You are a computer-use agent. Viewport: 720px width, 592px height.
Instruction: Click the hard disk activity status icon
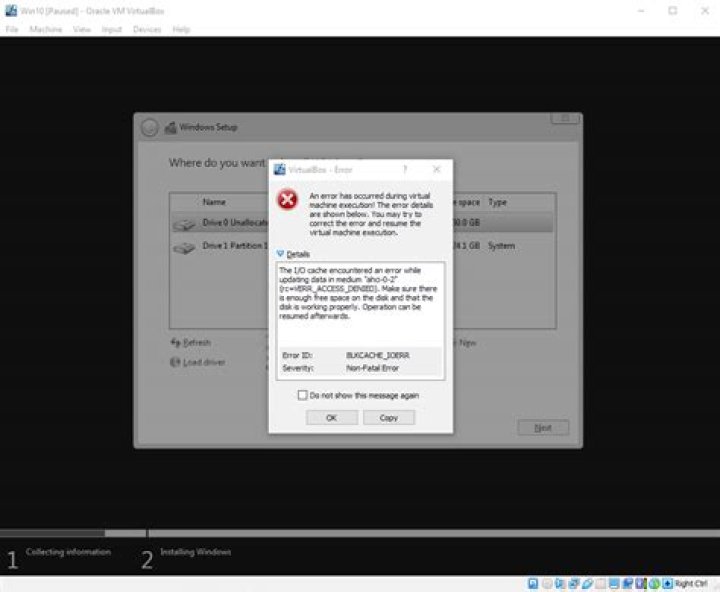pos(533,584)
